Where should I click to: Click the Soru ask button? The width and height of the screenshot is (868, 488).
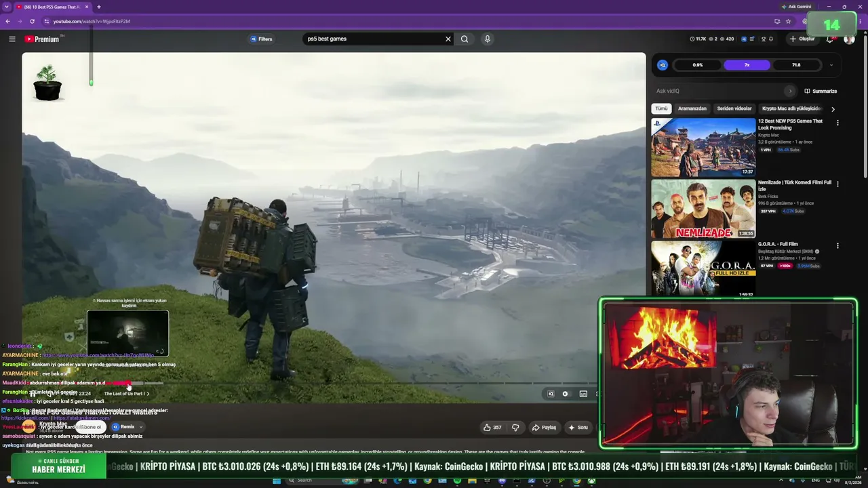[578, 428]
